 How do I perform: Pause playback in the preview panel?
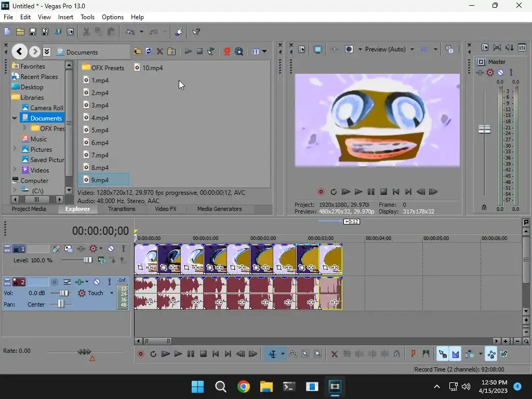pyautogui.click(x=371, y=192)
